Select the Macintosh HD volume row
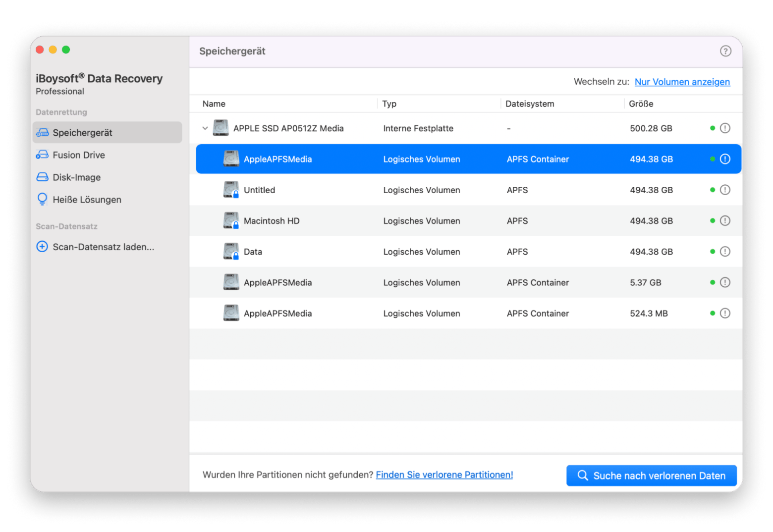This screenshot has width=773, height=532. [466, 221]
